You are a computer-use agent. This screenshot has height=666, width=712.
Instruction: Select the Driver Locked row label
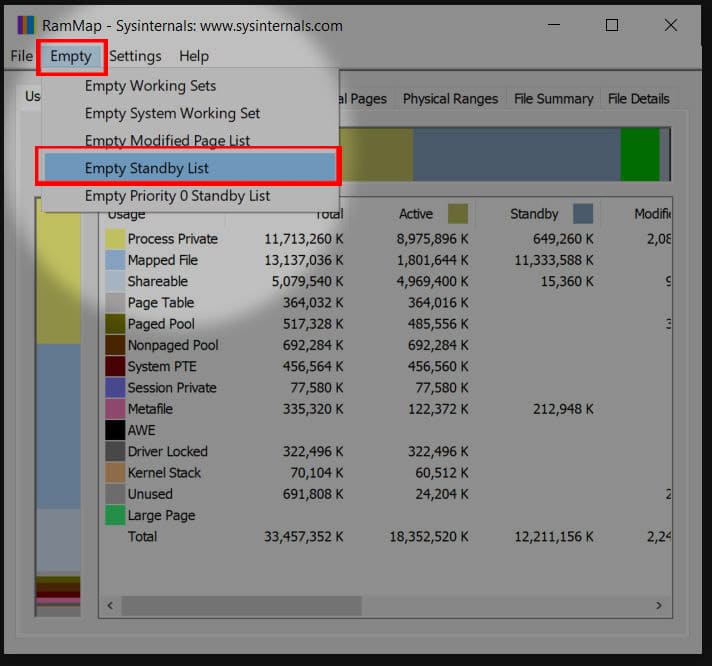pos(168,451)
